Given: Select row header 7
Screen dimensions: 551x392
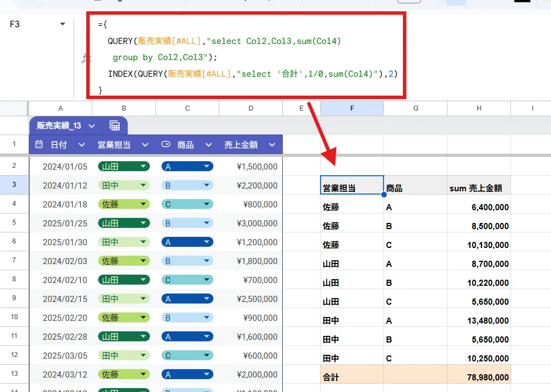Looking at the screenshot, I should (14, 260).
